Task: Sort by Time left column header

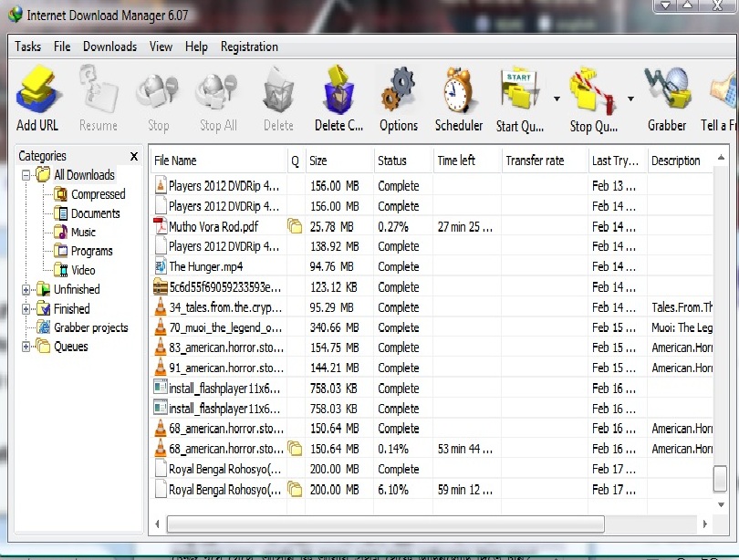Action: coord(467,161)
